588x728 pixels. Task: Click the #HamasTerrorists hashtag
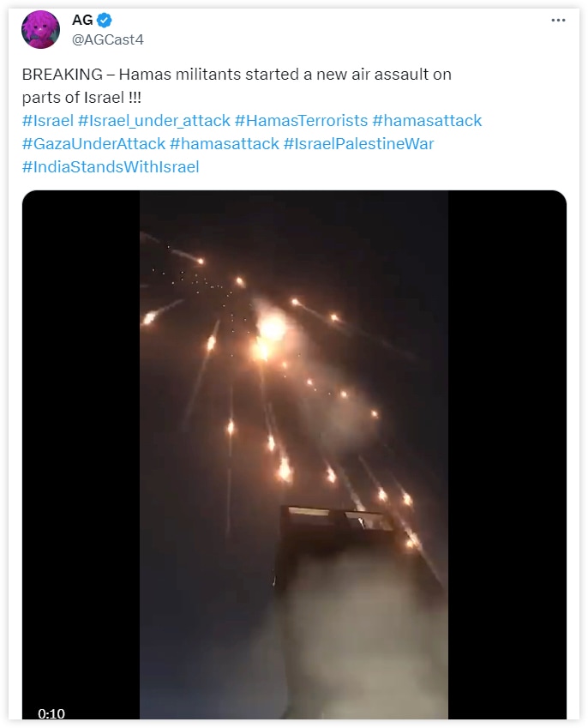click(x=301, y=121)
